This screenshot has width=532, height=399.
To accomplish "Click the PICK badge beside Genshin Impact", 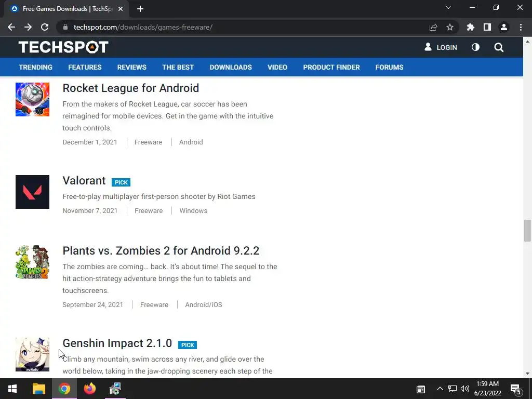I will (187, 345).
